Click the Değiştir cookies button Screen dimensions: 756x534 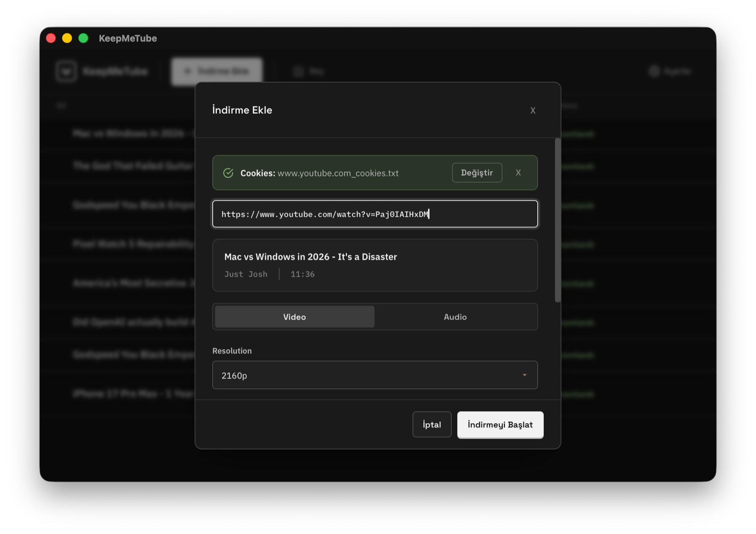coord(477,173)
